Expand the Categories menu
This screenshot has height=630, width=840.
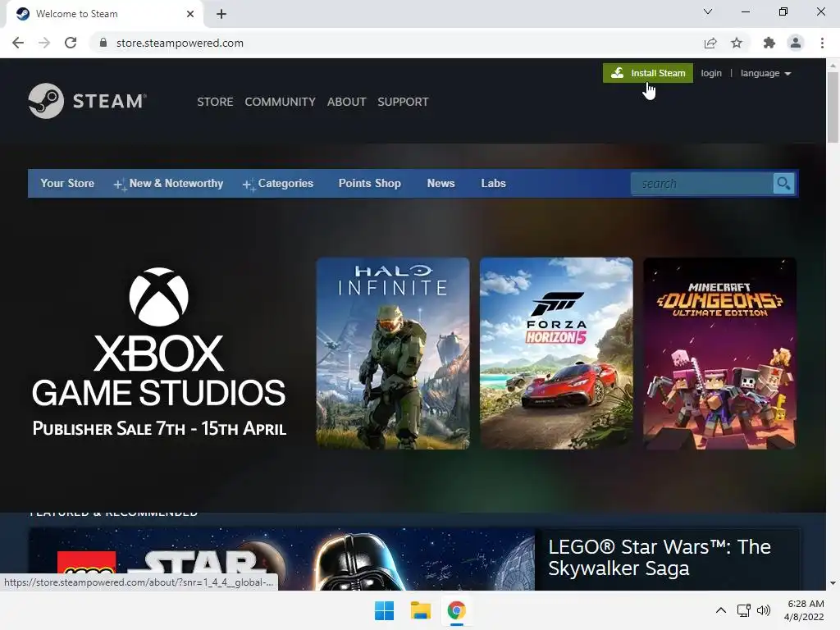(x=278, y=183)
